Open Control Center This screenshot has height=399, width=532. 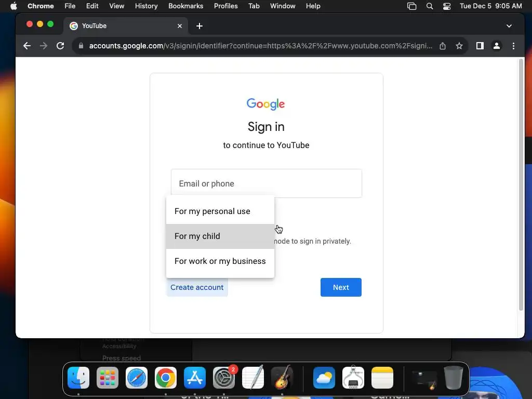447,6
